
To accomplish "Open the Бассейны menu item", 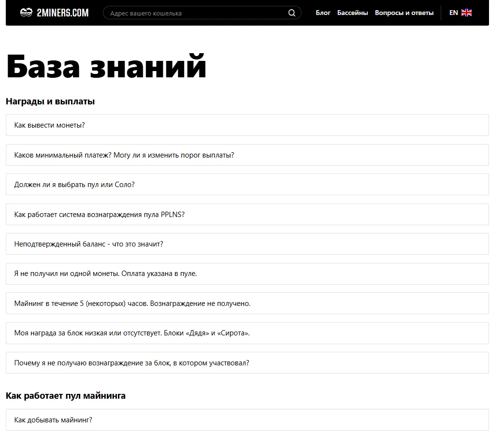I will pyautogui.click(x=352, y=13).
